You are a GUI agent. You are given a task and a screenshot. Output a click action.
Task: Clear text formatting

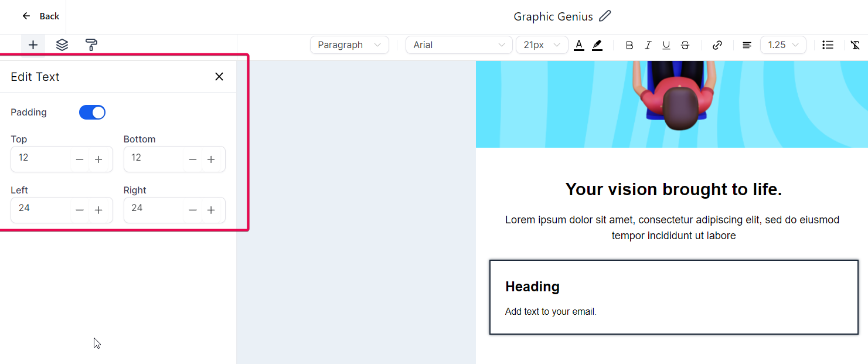855,45
